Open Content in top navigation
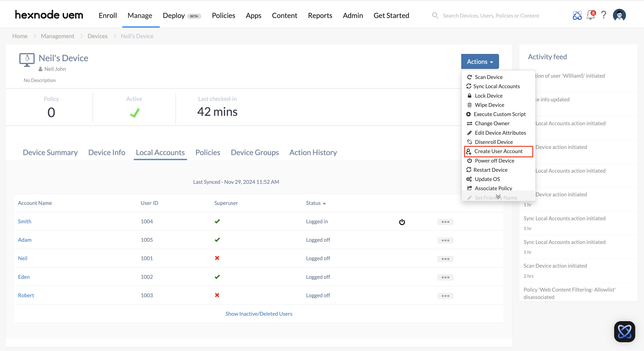Viewport: 644px width, 351px height. click(284, 16)
